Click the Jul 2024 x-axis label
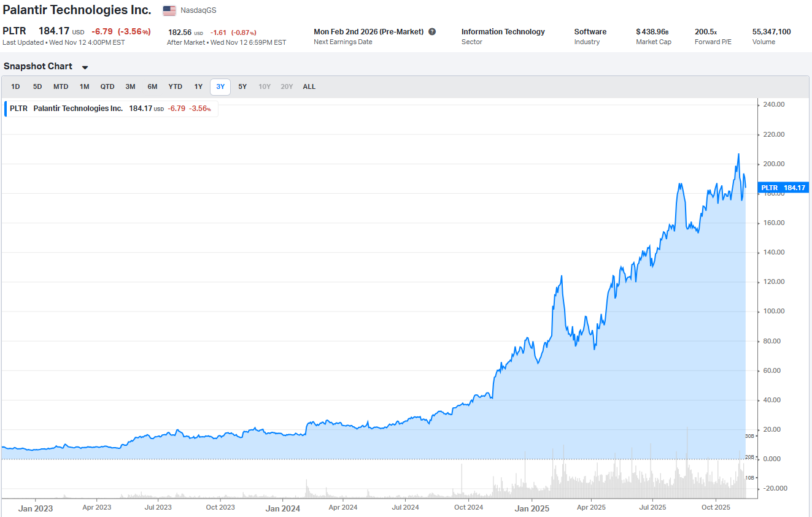The height and width of the screenshot is (517, 812). pyautogui.click(x=405, y=507)
